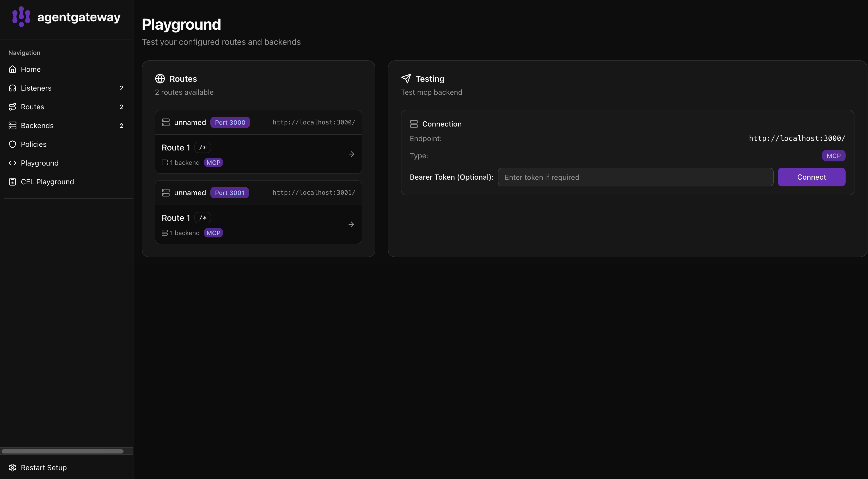
Task: Click the agentgateway logo icon
Action: coord(21,16)
